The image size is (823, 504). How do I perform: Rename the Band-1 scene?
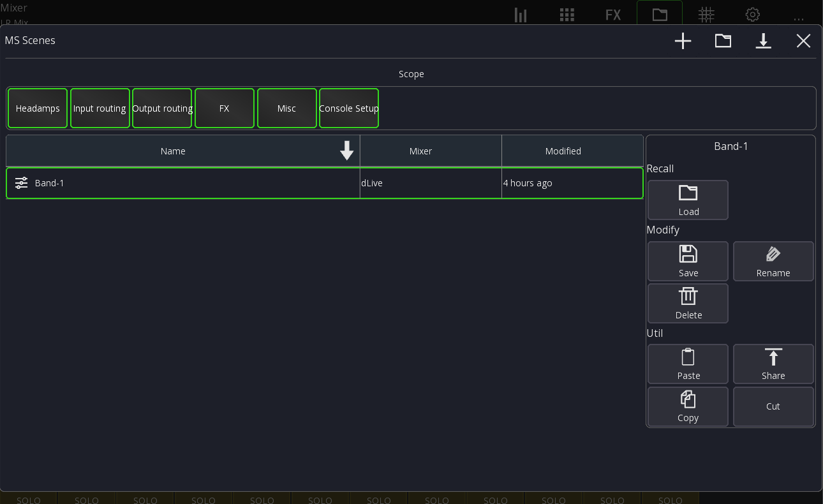[x=773, y=262]
